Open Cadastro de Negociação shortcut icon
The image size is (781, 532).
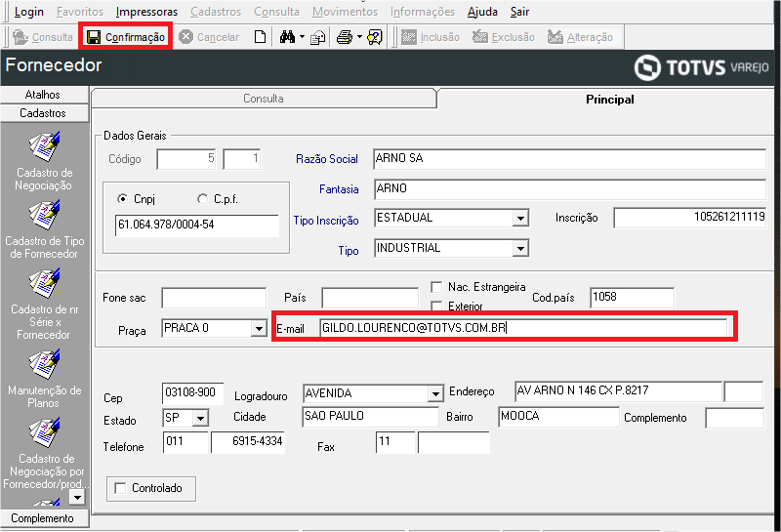[44, 147]
